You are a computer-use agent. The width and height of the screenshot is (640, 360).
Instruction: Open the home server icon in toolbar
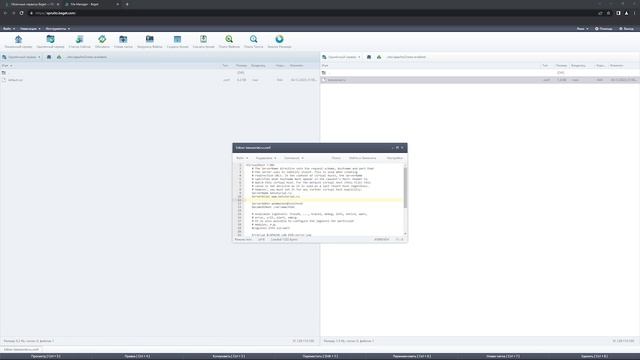coord(18,41)
